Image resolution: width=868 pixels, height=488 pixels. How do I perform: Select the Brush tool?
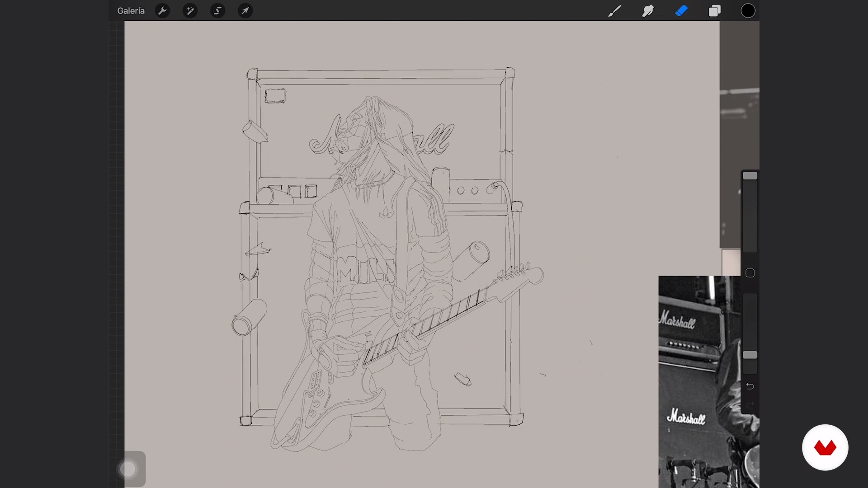click(614, 11)
